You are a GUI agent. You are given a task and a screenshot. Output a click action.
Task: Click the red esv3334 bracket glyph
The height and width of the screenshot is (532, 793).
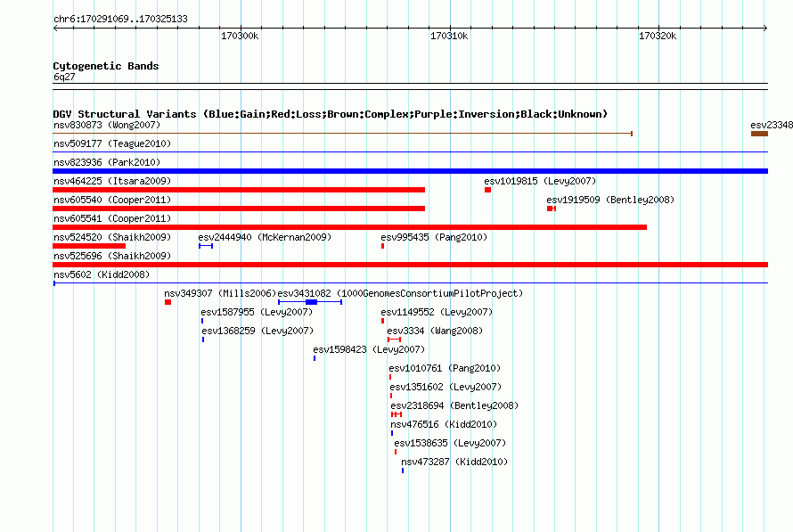[395, 340]
